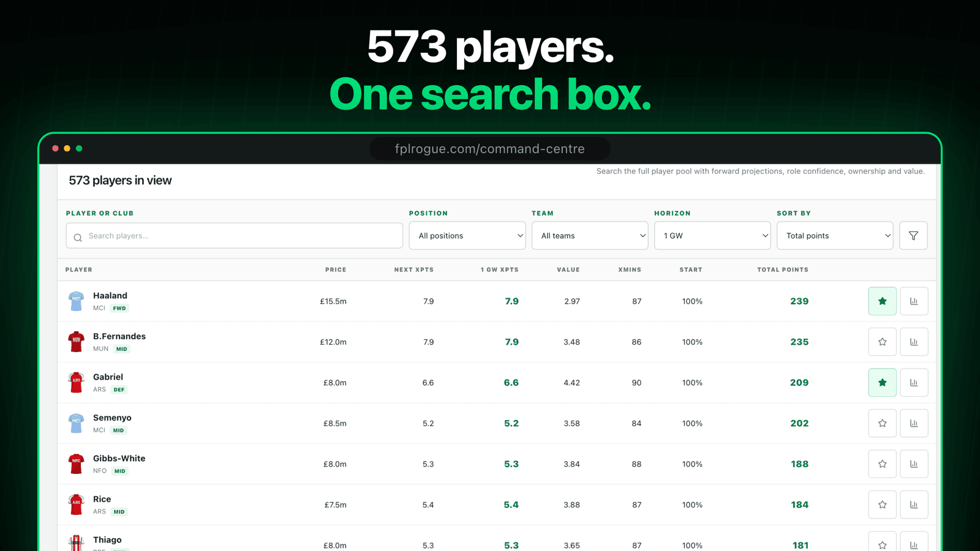Click the search magnifier icon

[78, 238]
